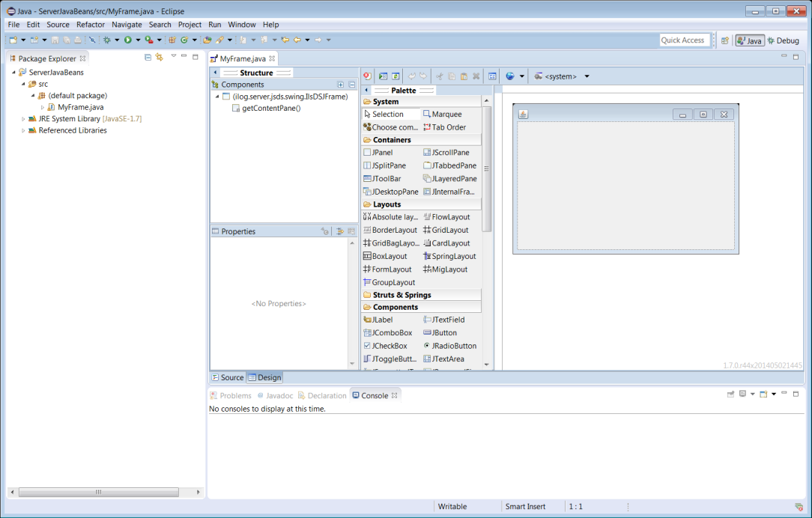812x518 pixels.
Task: Select JCheckBox component in the palette
Action: click(x=390, y=346)
